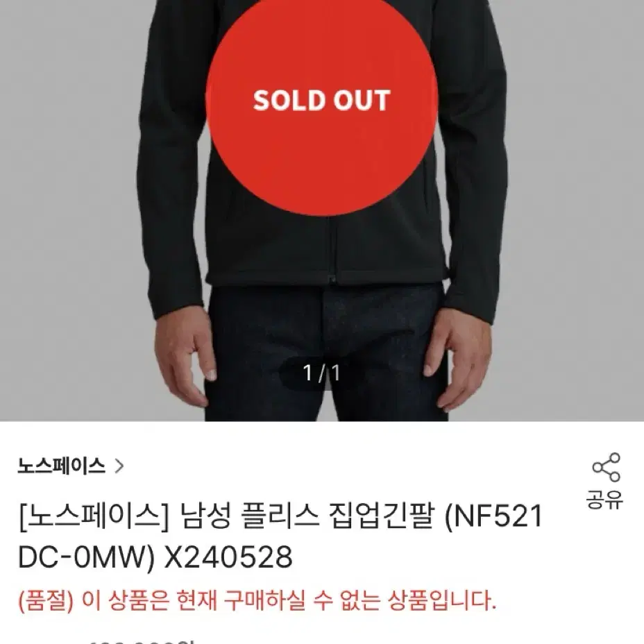Tap the share icon
The width and height of the screenshot is (644, 644).
tap(606, 467)
